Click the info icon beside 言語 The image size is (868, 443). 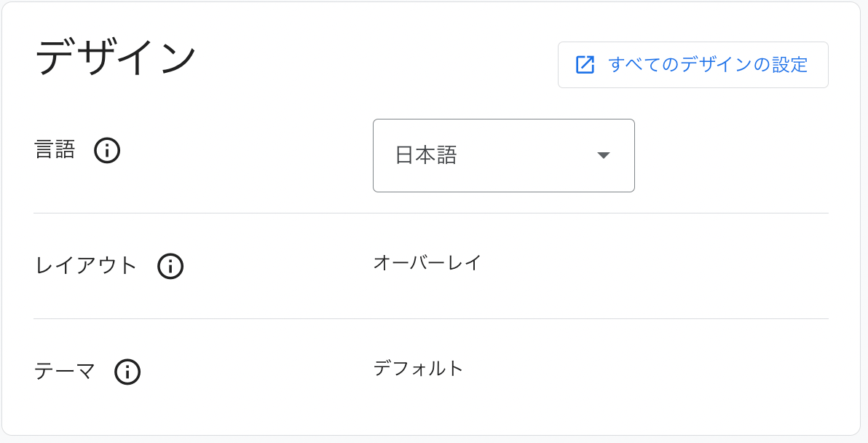[x=107, y=150]
